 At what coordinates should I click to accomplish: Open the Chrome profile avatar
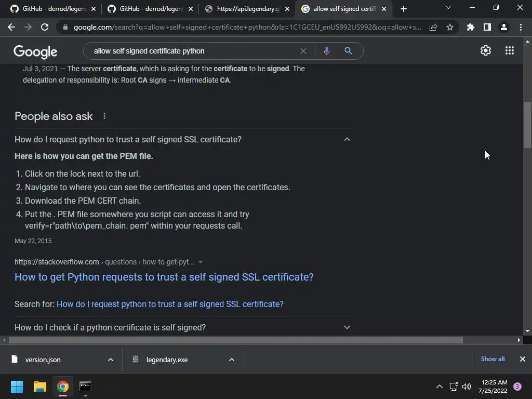(x=504, y=27)
